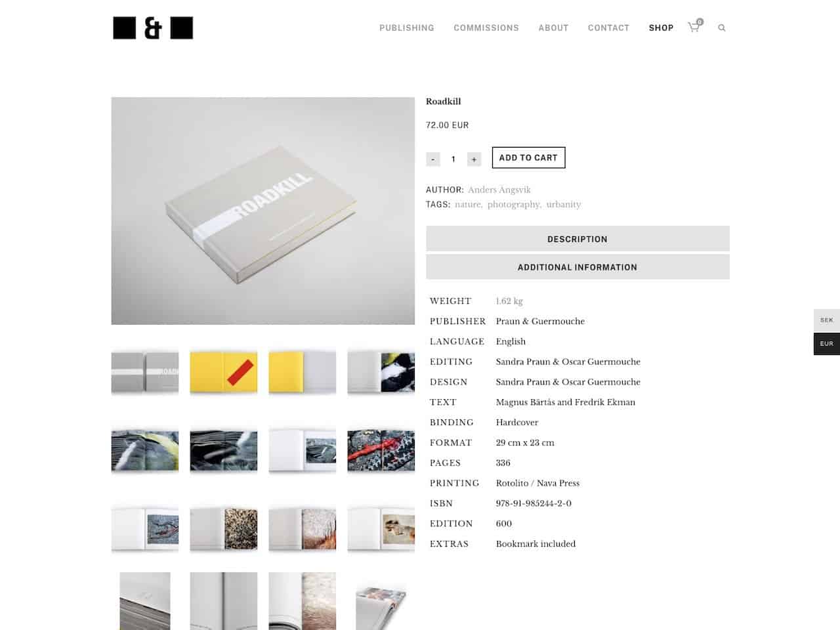Select the photography tag

coord(514,204)
